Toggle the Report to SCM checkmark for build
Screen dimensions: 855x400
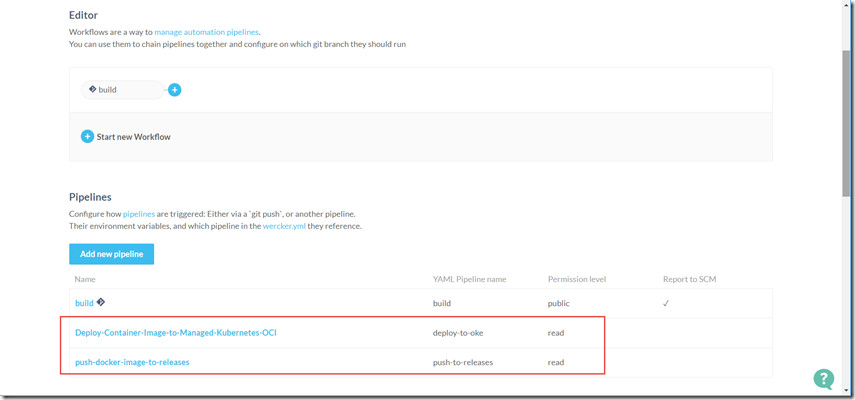click(x=666, y=303)
